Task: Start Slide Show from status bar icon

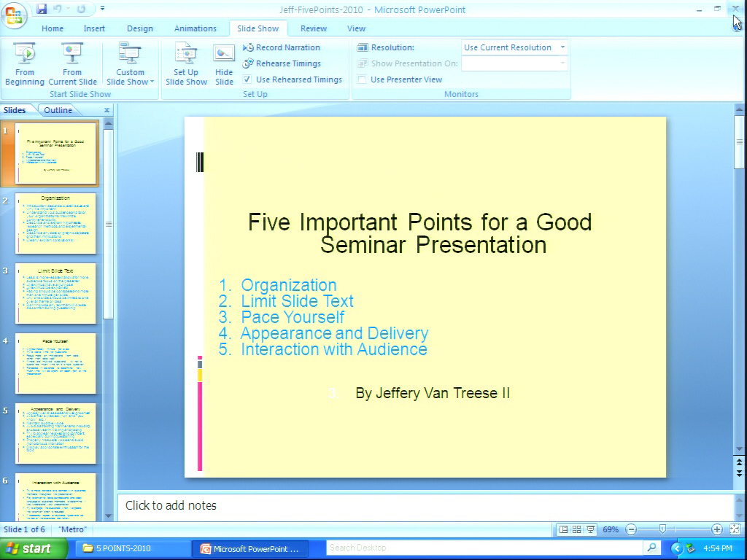Action: pyautogui.click(x=590, y=529)
